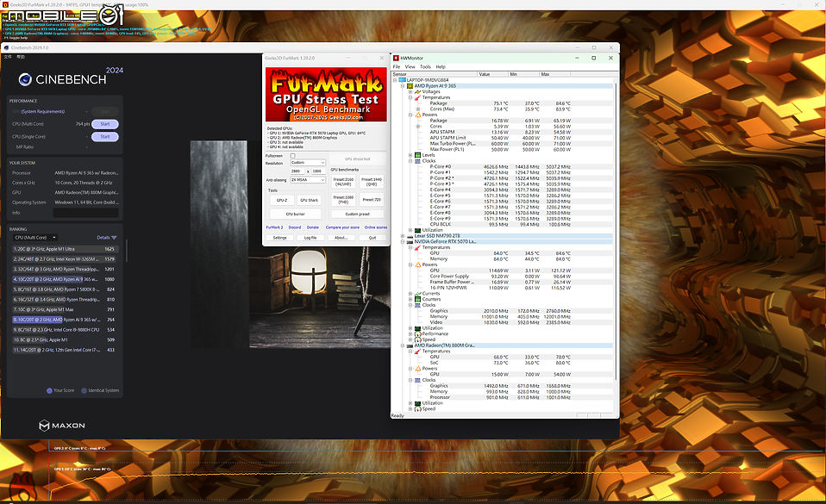Click the Log file button in FurMark
This screenshot has width=826, height=504.
[310, 238]
